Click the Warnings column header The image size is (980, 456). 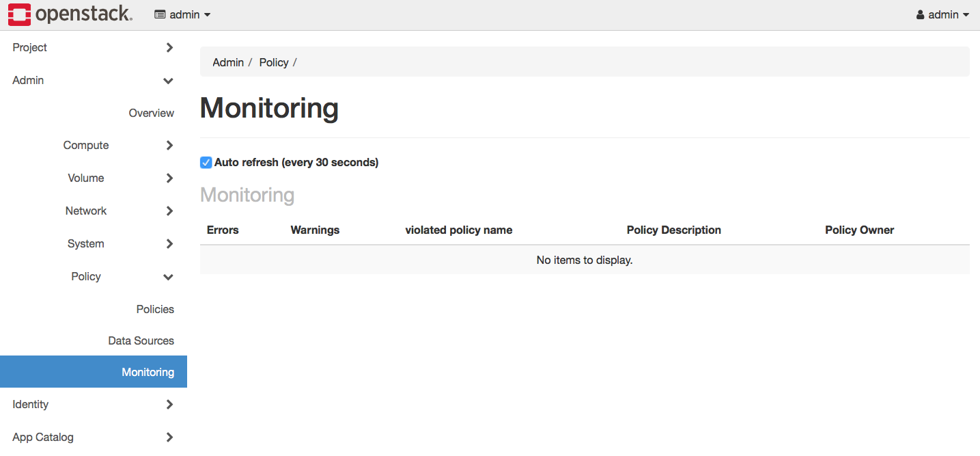click(x=315, y=230)
